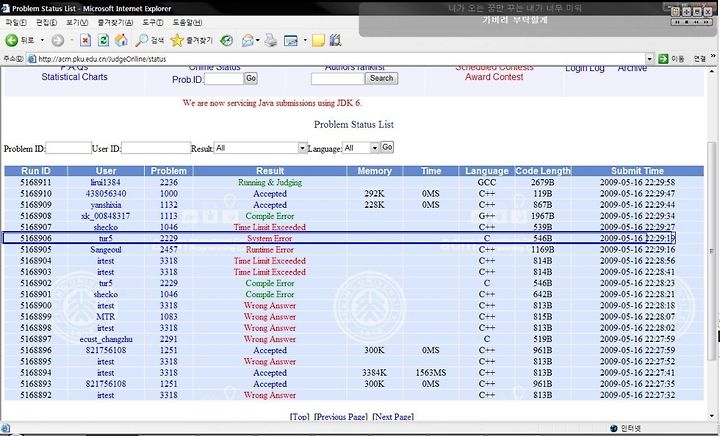Click the yellow Discuss note icon

click(x=318, y=40)
